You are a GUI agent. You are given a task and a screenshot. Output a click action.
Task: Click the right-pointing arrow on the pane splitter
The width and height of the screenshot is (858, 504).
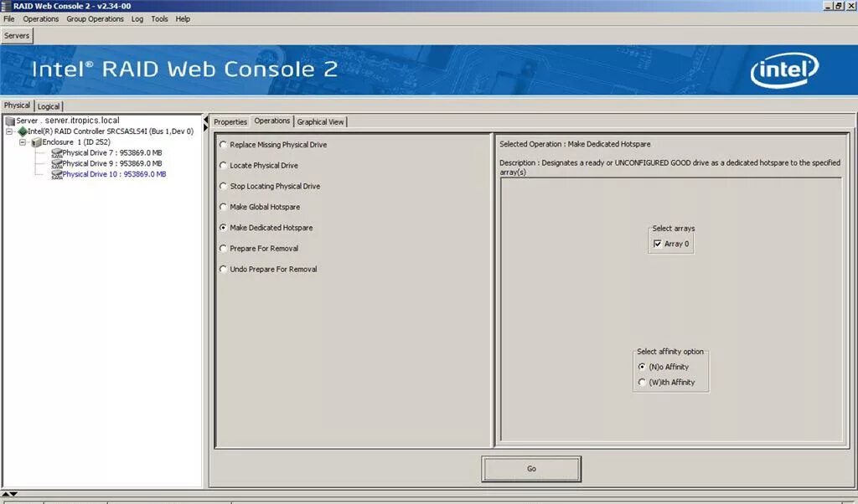point(206,128)
